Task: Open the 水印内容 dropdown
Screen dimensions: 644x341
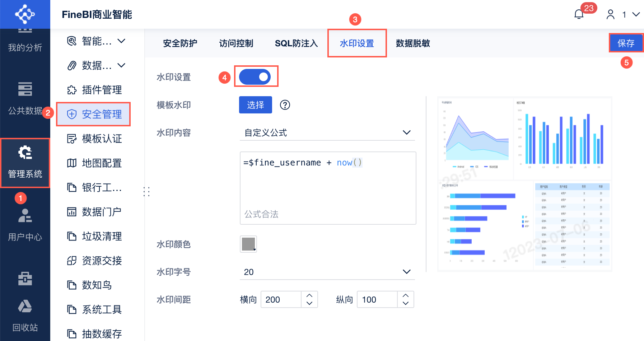Action: tap(327, 132)
